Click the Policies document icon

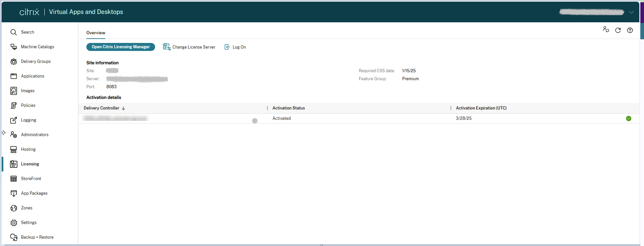(14, 106)
